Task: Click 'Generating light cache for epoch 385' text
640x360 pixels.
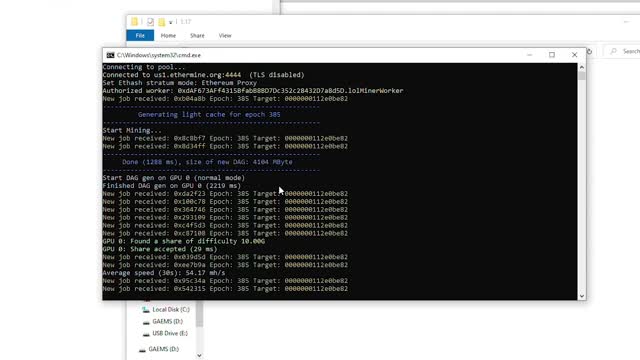Action: click(209, 114)
